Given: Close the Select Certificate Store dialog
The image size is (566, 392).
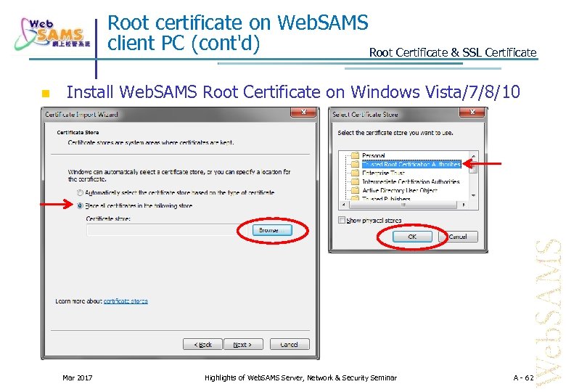Looking at the screenshot, I should coord(472,113).
